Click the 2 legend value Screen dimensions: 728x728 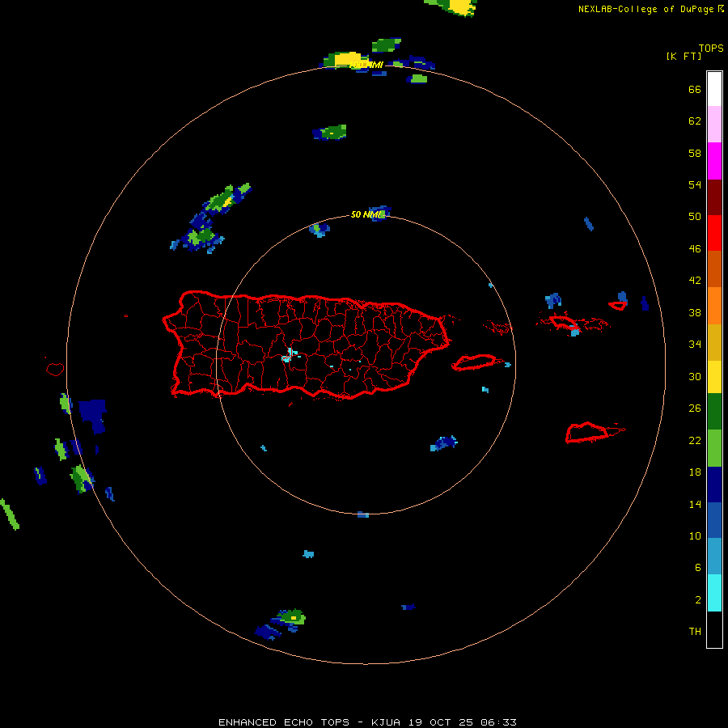pyautogui.click(x=698, y=599)
